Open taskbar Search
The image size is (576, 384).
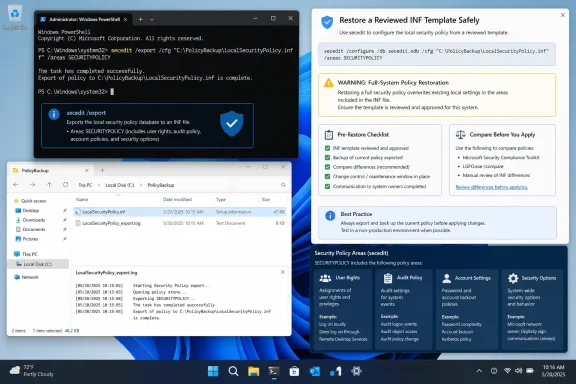coord(233,371)
